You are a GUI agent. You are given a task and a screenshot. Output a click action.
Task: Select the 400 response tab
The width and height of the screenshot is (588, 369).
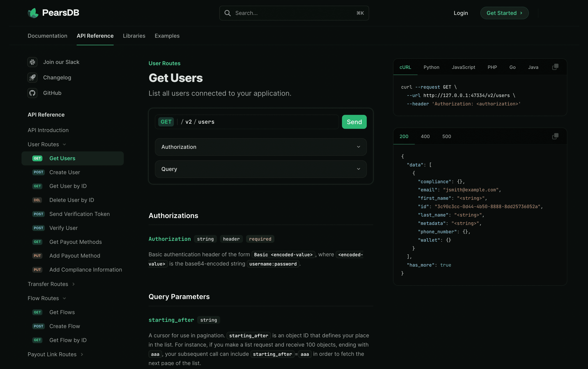click(x=425, y=136)
